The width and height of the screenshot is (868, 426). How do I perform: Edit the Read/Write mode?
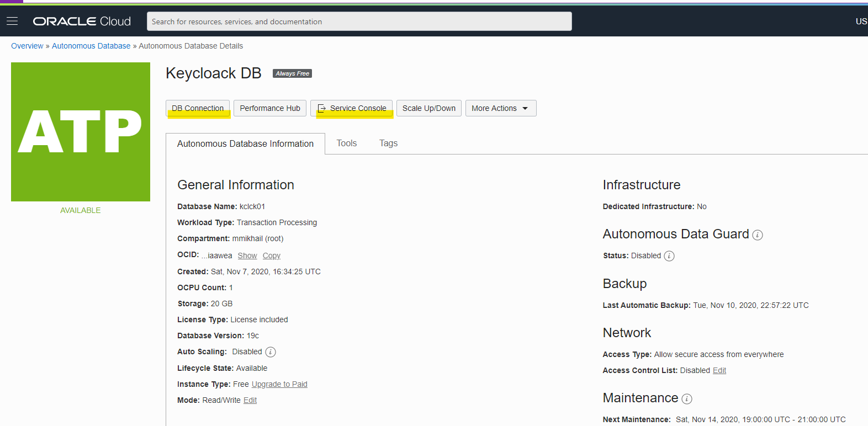click(x=250, y=400)
